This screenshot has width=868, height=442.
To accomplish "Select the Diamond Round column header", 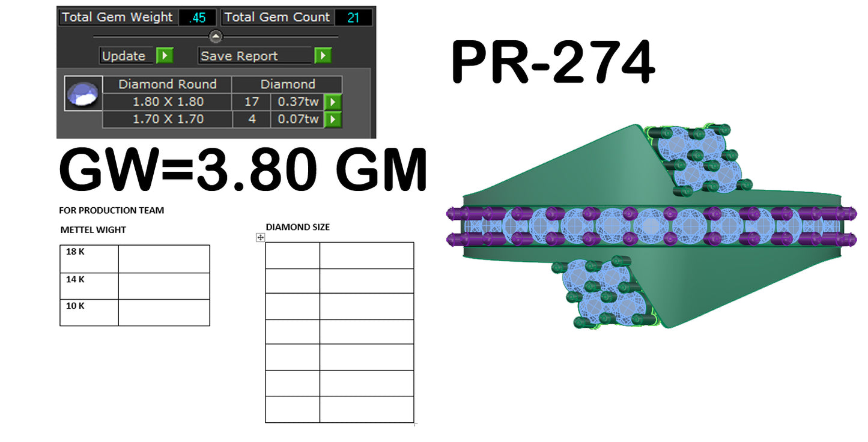I will pyautogui.click(x=167, y=84).
